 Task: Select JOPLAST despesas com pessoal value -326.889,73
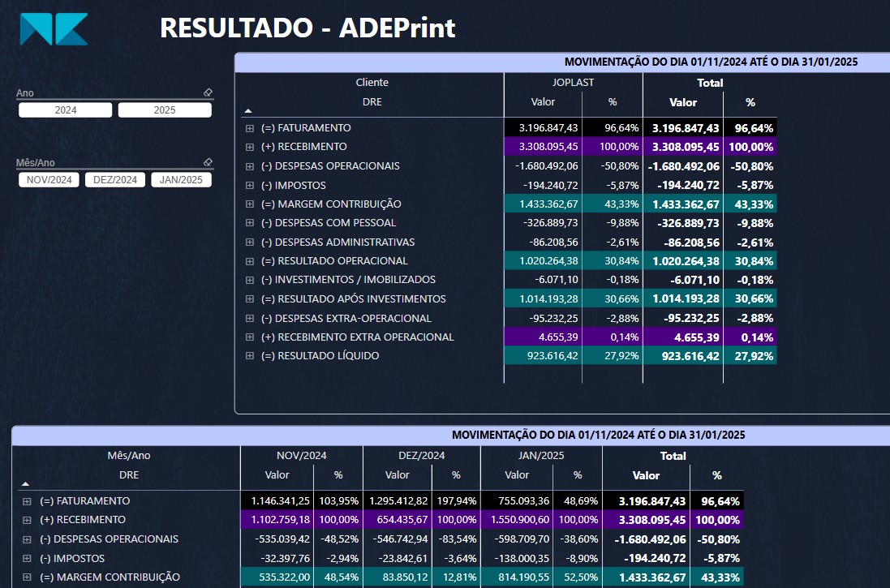click(x=551, y=223)
